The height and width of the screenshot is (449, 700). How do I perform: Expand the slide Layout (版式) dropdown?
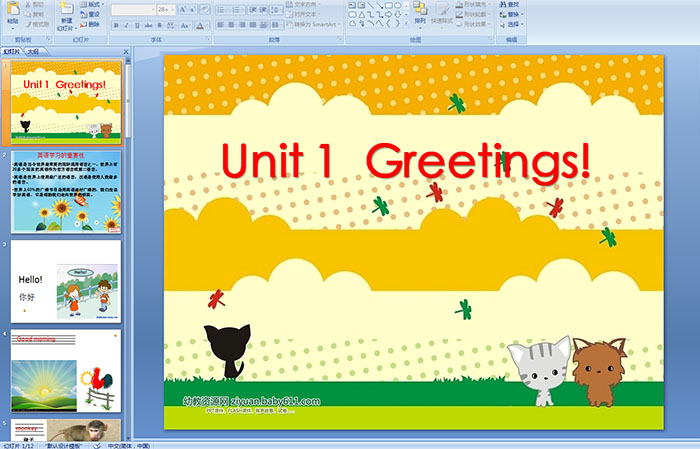(92, 4)
